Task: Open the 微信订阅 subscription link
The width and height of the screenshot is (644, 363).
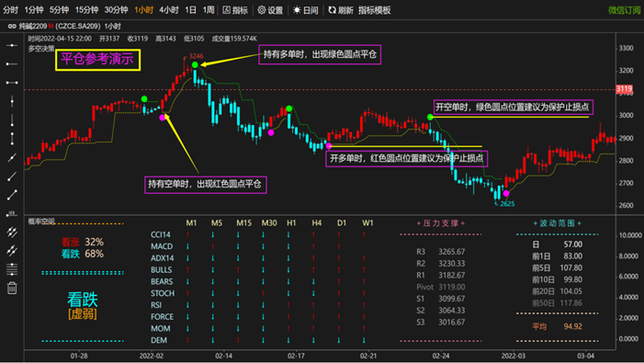Action: coord(625,10)
